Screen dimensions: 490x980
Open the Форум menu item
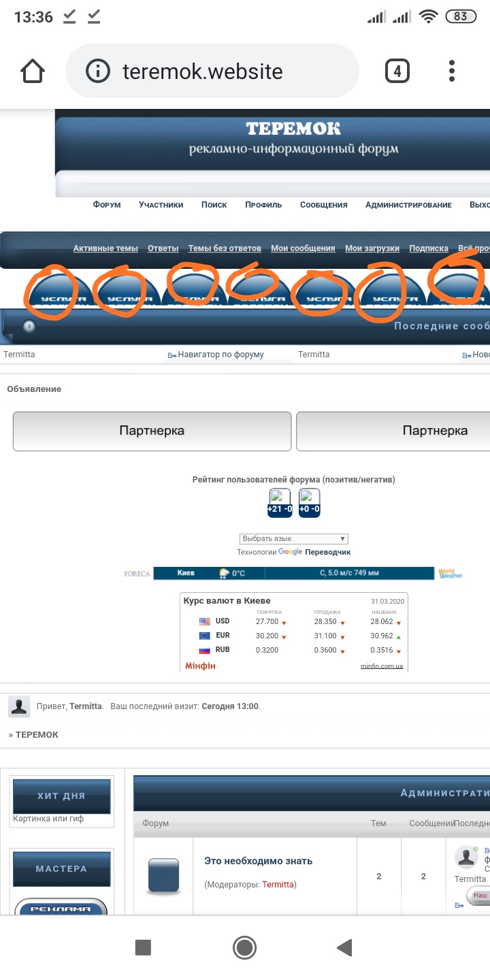107,205
